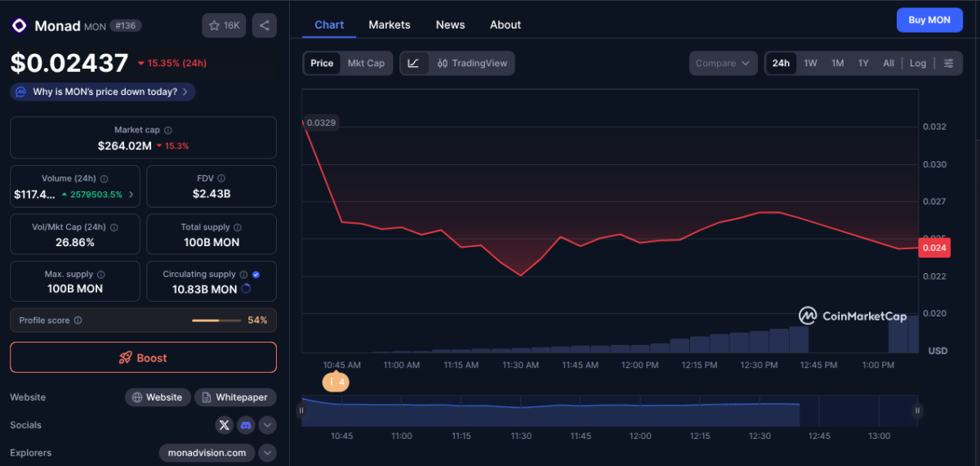Expand the explorers list chevron
This screenshot has height=466, width=980.
pyautogui.click(x=267, y=453)
